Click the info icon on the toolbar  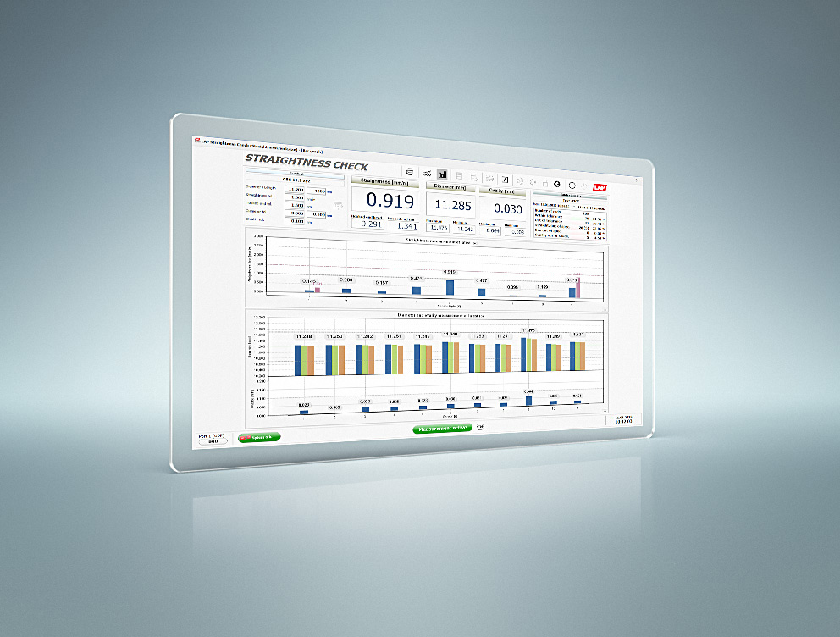pos(572,185)
